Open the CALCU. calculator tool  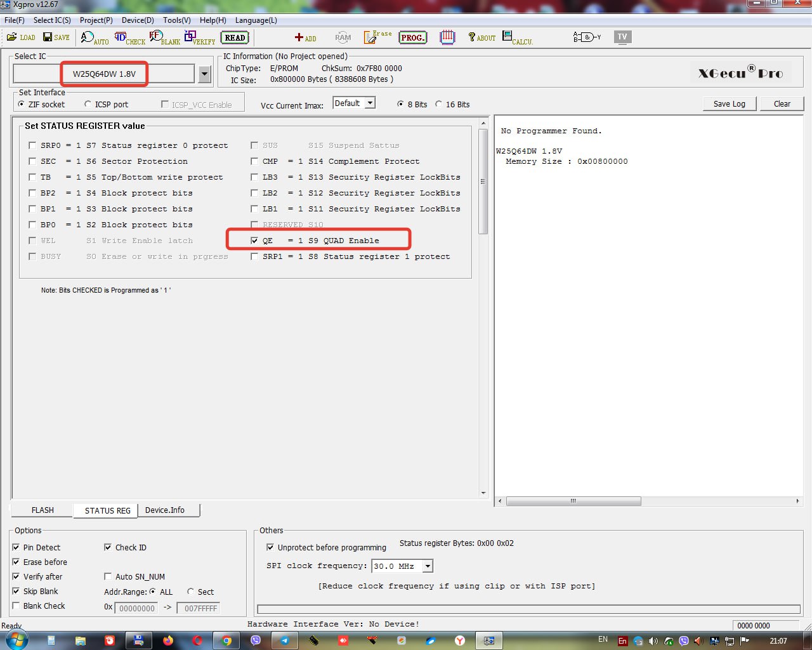517,38
